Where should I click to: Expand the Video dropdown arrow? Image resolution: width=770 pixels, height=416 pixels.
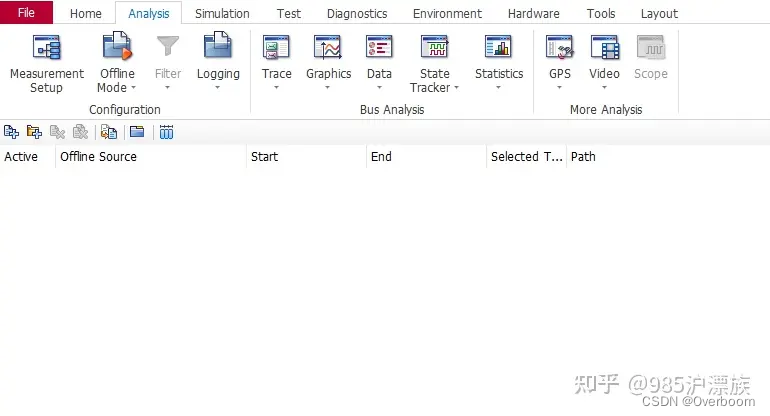click(605, 87)
